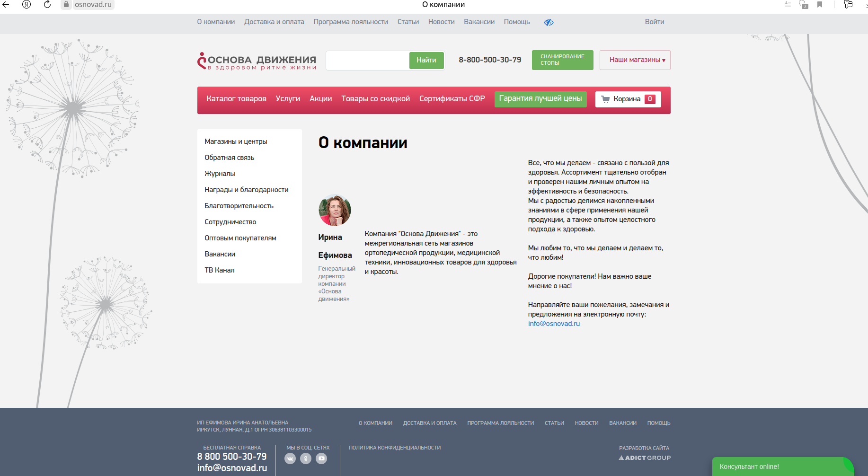Expand the Наши магазины dropdown
Screen dimensions: 868x476
pos(635,60)
